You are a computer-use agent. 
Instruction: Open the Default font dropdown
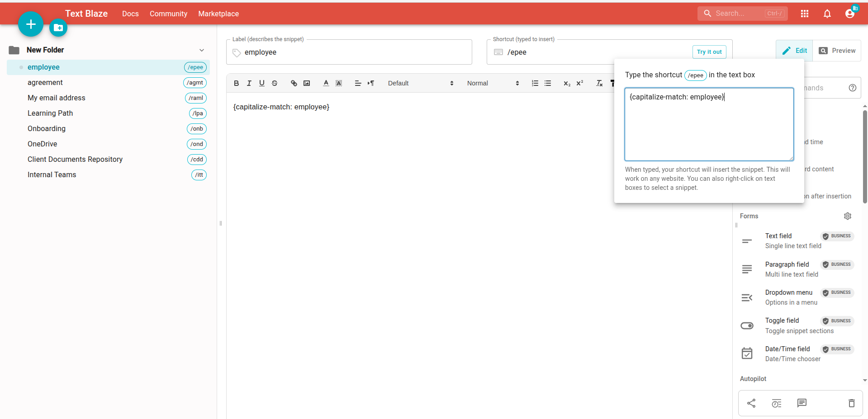point(420,83)
